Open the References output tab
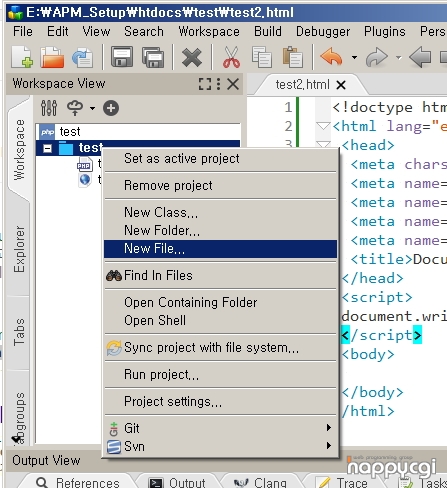 coord(79,482)
